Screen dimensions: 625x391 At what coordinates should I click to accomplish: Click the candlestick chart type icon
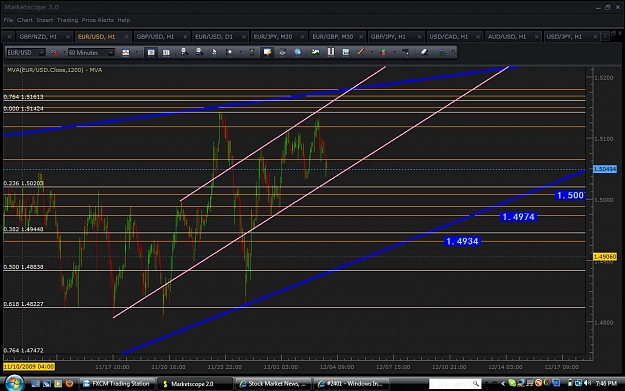coord(126,52)
